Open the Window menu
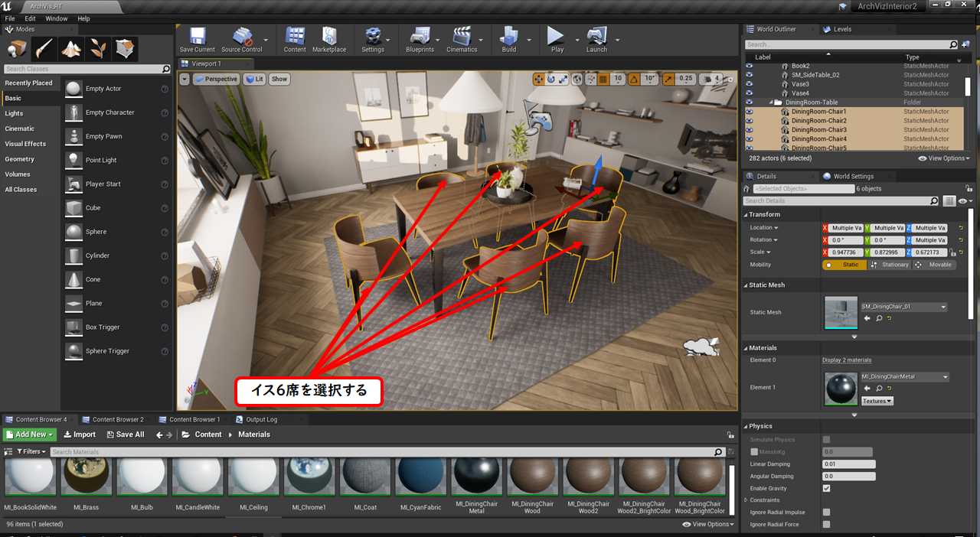This screenshot has height=537, width=980. coord(57,18)
